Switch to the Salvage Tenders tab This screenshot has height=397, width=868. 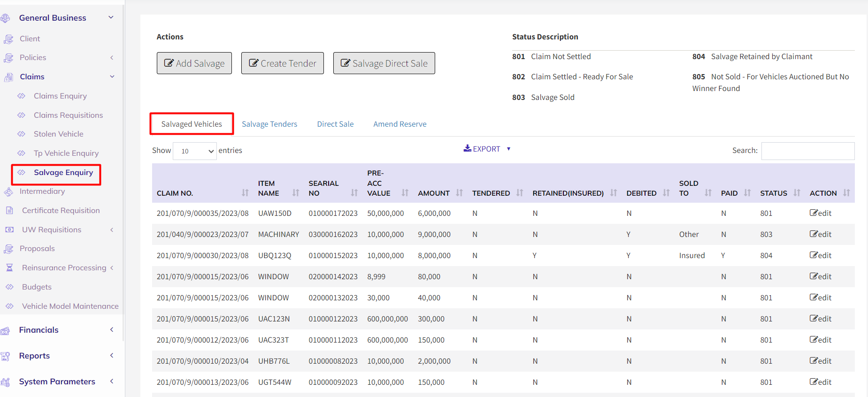point(269,124)
